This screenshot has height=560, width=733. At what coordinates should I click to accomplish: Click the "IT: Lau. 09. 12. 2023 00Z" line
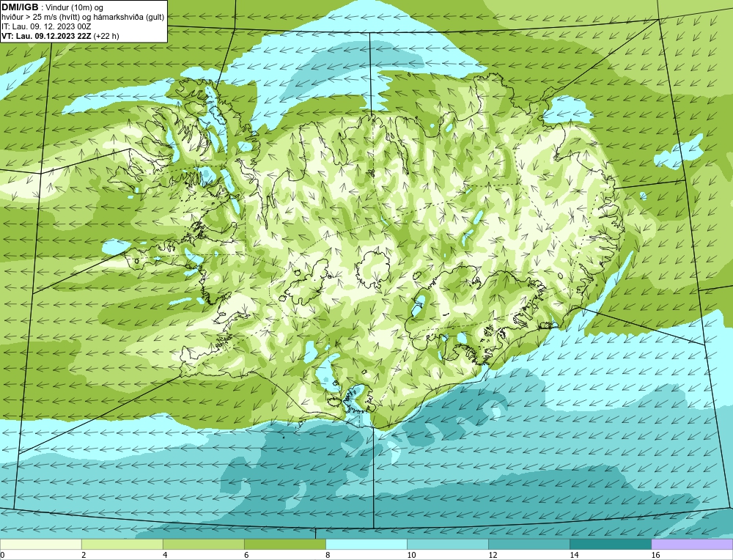pos(46,26)
